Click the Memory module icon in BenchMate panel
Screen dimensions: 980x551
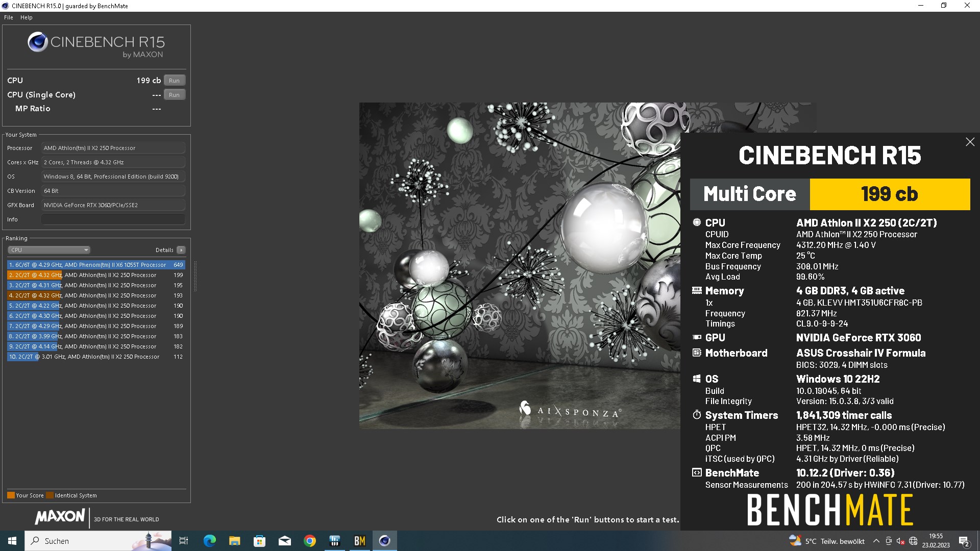(697, 290)
